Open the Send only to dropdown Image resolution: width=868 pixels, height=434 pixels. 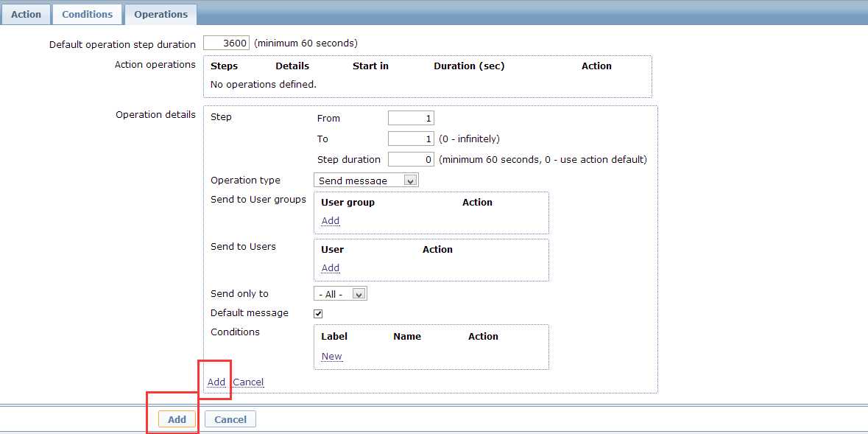coord(340,294)
